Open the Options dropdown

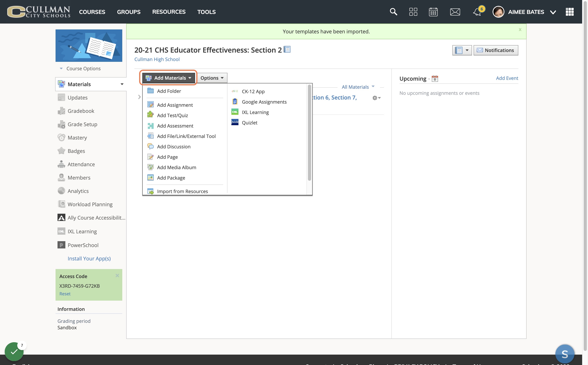pyautogui.click(x=212, y=78)
